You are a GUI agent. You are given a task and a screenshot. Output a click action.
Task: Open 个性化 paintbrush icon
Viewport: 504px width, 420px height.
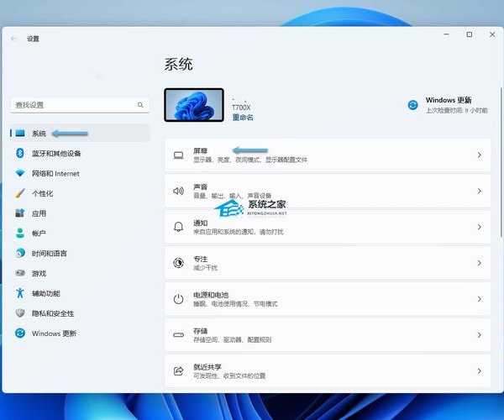point(20,193)
